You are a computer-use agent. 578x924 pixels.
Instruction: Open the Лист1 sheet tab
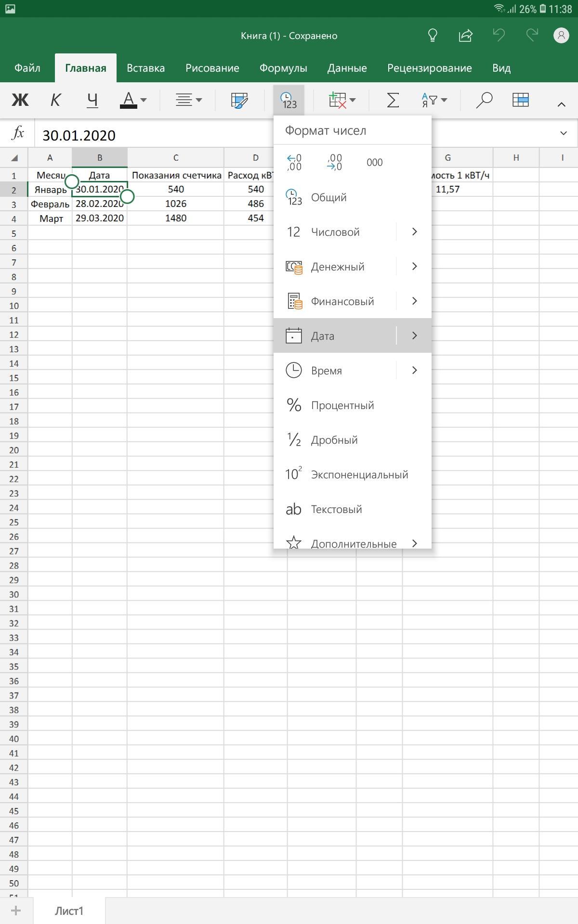(69, 911)
